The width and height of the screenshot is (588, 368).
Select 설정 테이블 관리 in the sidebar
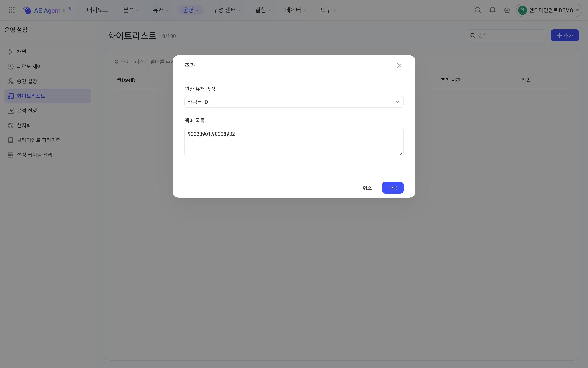[48, 155]
